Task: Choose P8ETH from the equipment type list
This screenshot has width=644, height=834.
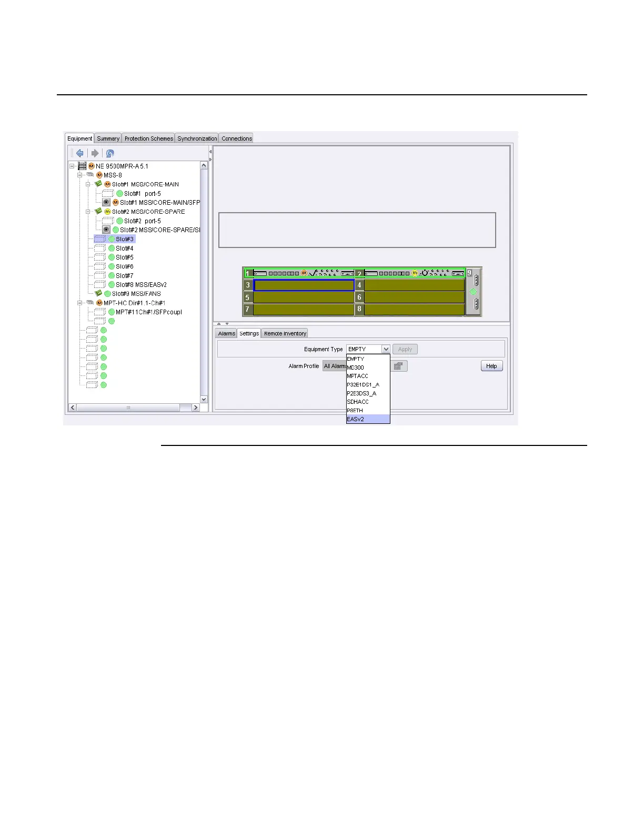Action: point(368,410)
